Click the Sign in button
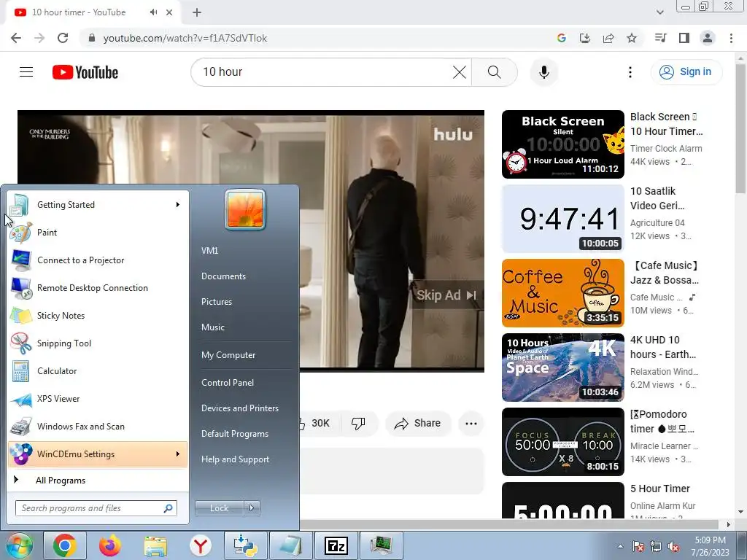The width and height of the screenshot is (747, 560). click(686, 72)
